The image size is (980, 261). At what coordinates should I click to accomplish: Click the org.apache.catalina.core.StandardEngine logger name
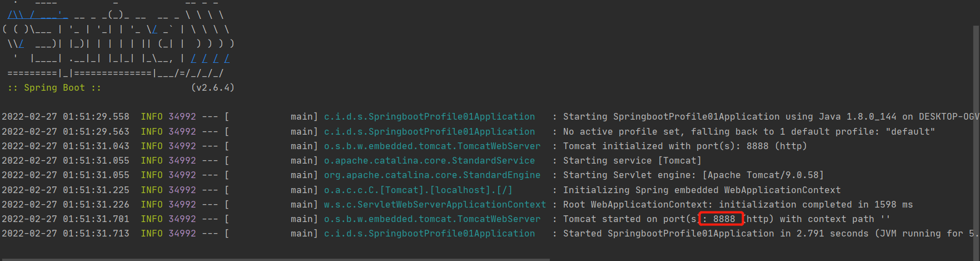[432, 175]
